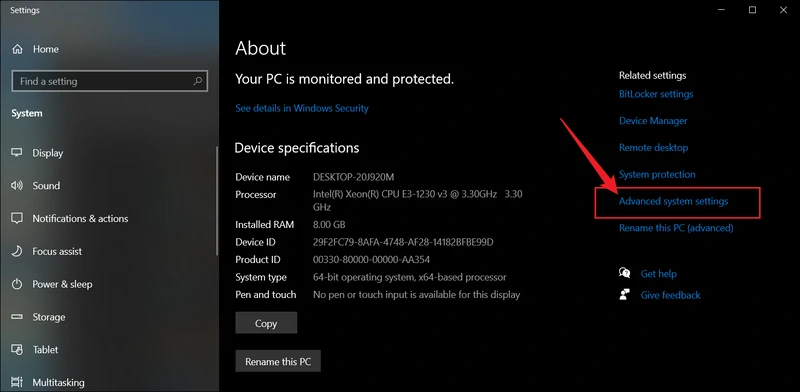The image size is (800, 392).
Task: Launch Device Manager from related settings
Action: pos(653,121)
